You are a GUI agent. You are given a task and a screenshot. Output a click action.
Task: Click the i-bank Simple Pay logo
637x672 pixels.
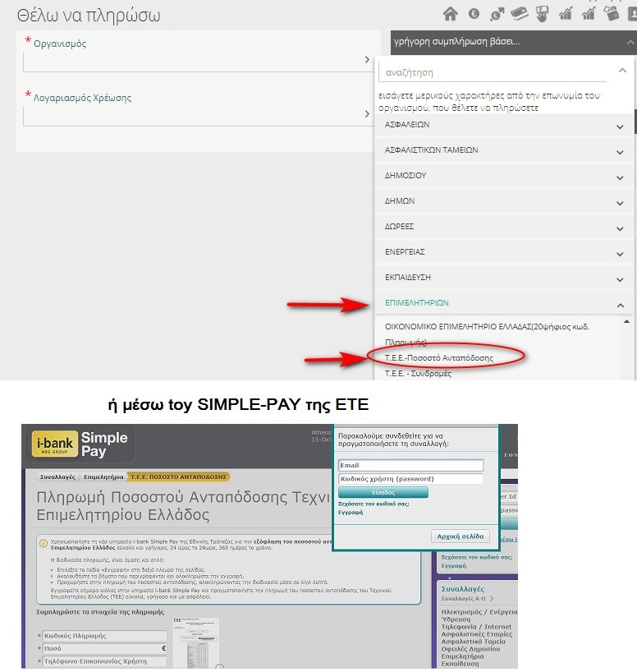[x=81, y=444]
